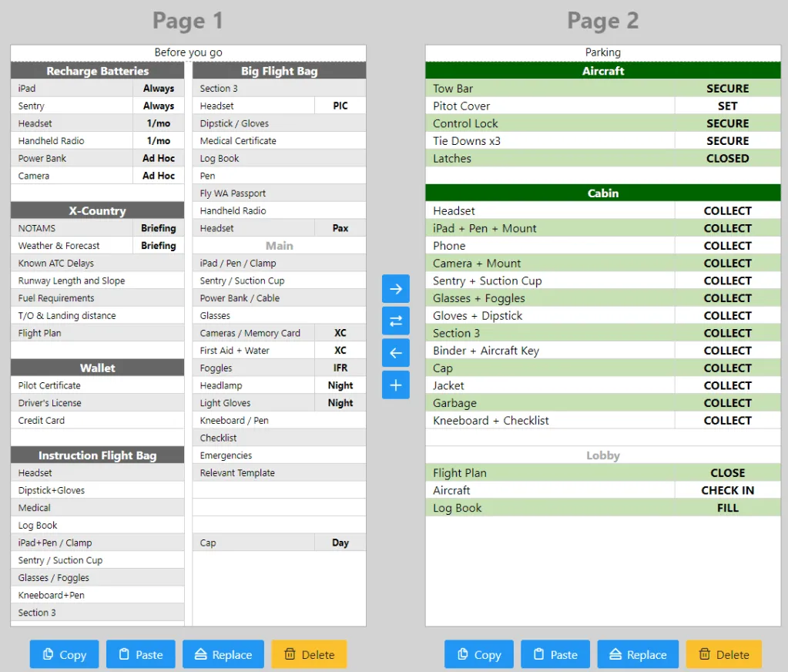Select the green Cabin section header
Image resolution: width=788 pixels, height=672 pixels.
pyautogui.click(x=602, y=193)
